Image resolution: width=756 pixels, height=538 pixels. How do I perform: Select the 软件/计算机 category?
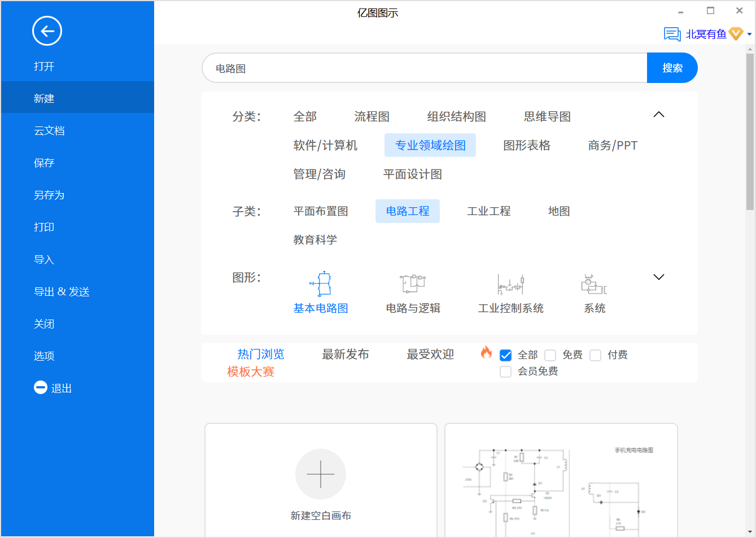tap(325, 145)
